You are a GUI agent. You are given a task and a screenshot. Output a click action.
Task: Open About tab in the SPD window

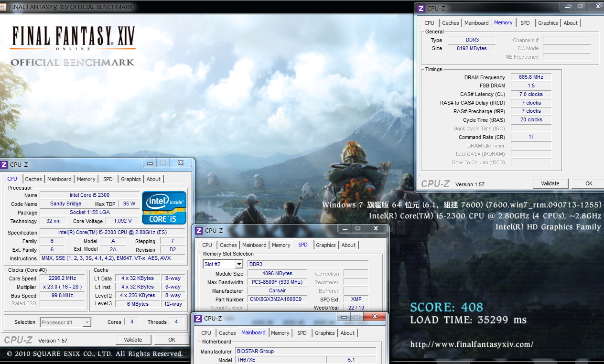tap(348, 245)
